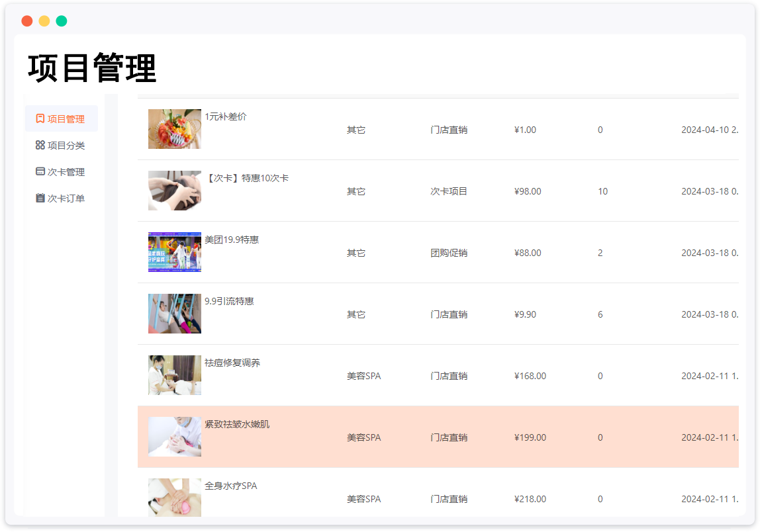Go to 次卡订单 menu entry
The width and height of the screenshot is (760, 532).
pos(66,199)
